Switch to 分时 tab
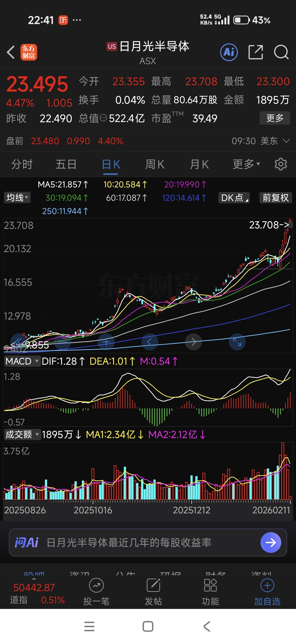 click(22, 164)
